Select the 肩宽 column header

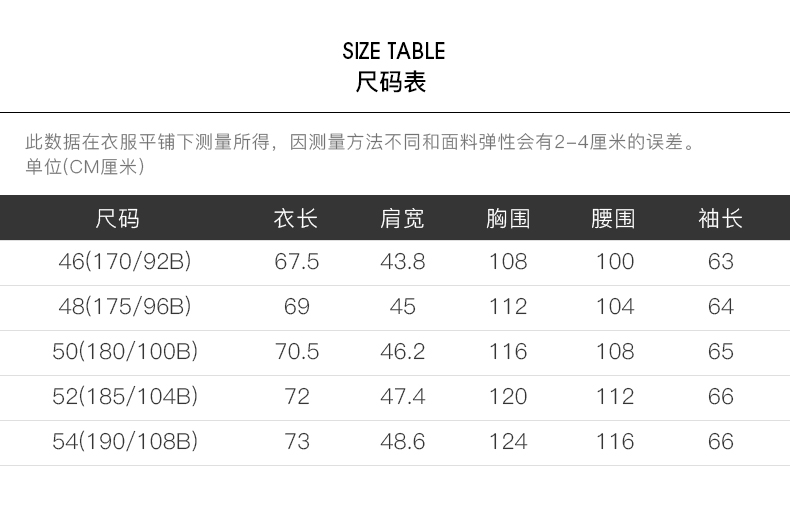[402, 219]
